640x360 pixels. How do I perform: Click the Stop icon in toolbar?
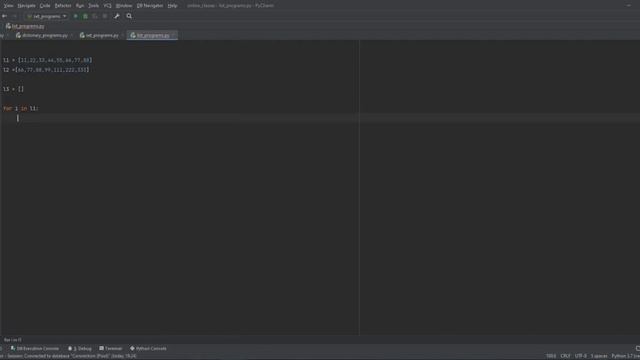(x=105, y=16)
